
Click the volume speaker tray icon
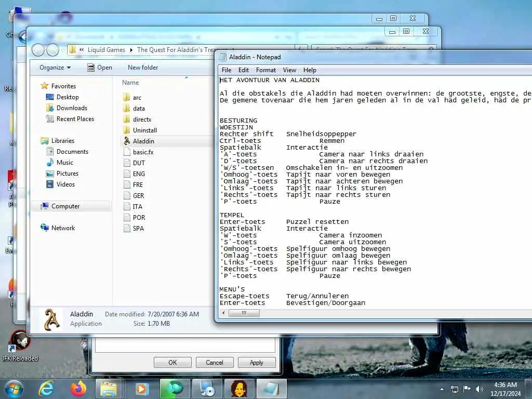[x=479, y=389]
